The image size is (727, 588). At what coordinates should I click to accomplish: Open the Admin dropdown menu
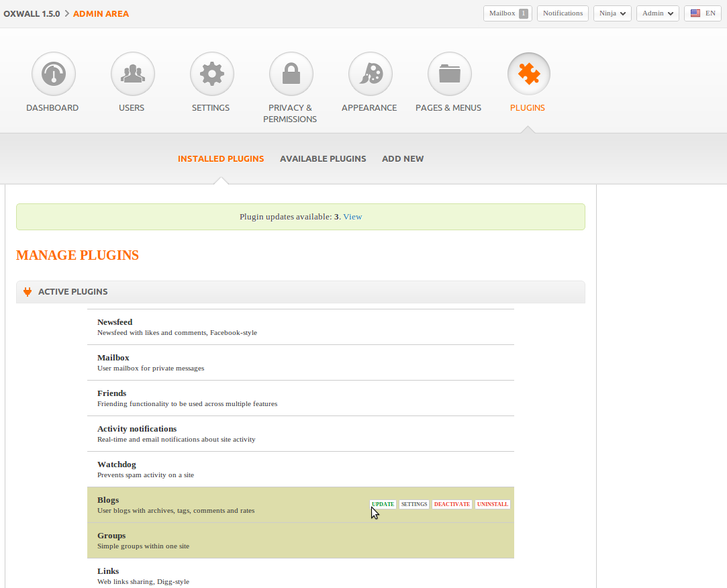point(657,13)
